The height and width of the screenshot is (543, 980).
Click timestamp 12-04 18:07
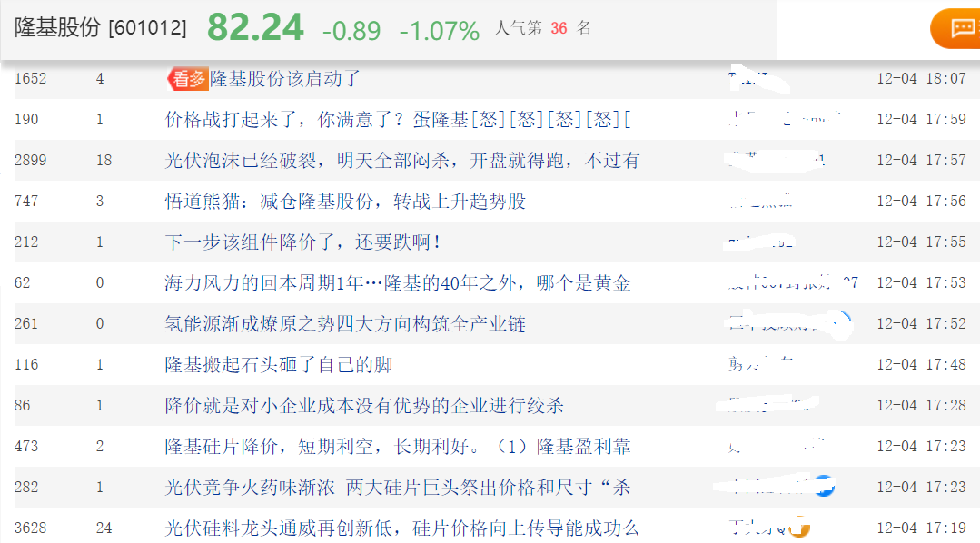click(x=921, y=79)
